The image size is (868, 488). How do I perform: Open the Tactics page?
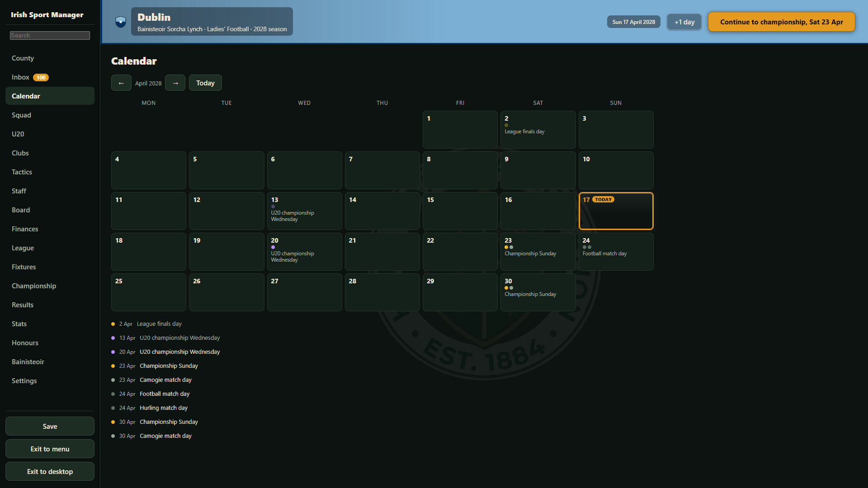tap(50, 172)
